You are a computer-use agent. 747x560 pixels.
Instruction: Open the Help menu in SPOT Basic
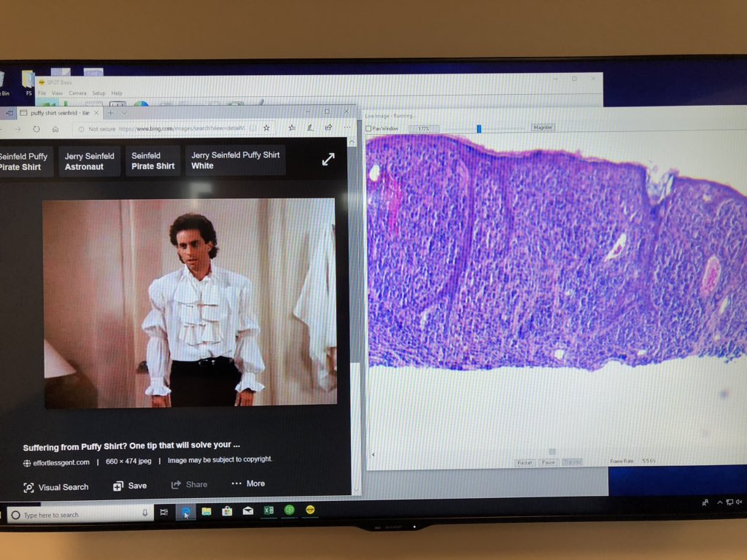pos(117,93)
